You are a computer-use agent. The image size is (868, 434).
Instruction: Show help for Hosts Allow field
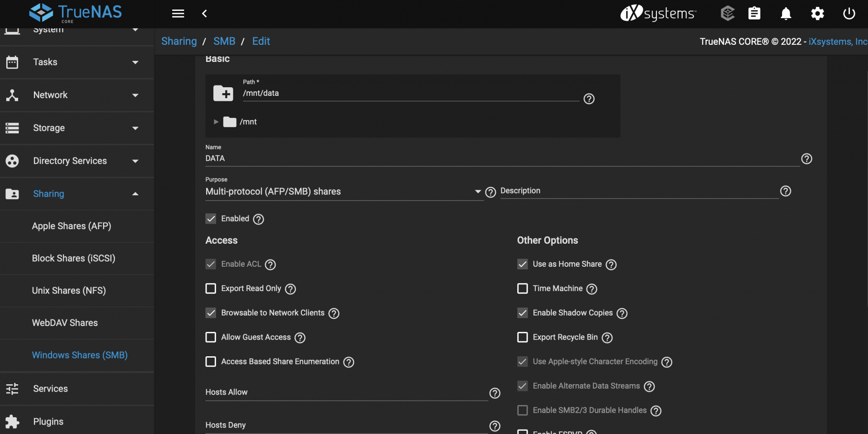tap(495, 393)
